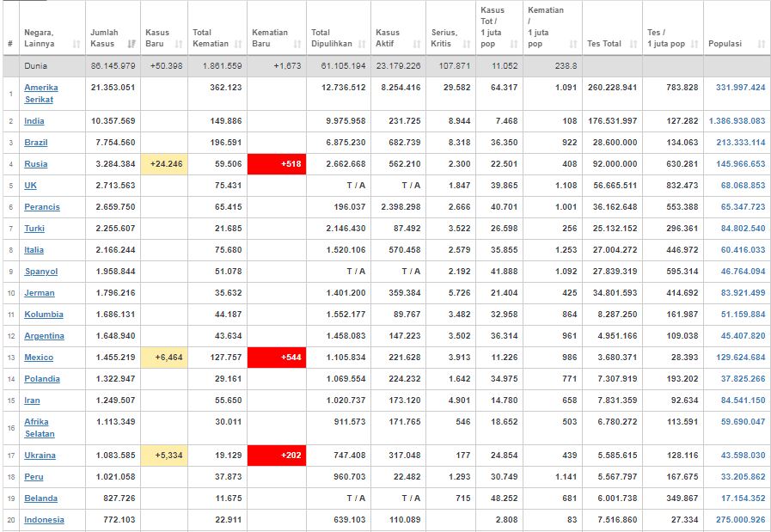The width and height of the screenshot is (771, 532).
Task: Select Dunia new cases +50.398
Action: click(166, 66)
